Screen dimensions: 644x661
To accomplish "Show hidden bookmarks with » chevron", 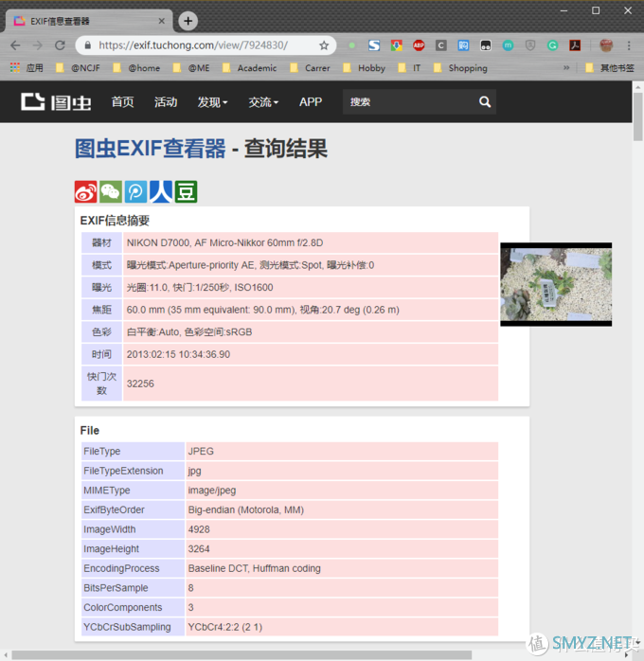I will click(566, 68).
